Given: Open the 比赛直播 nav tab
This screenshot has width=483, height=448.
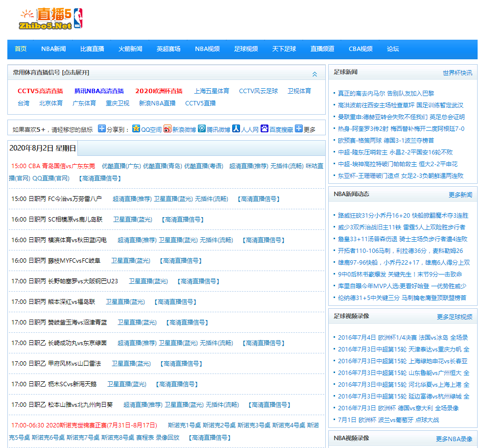Looking at the screenshot, I should (92, 49).
